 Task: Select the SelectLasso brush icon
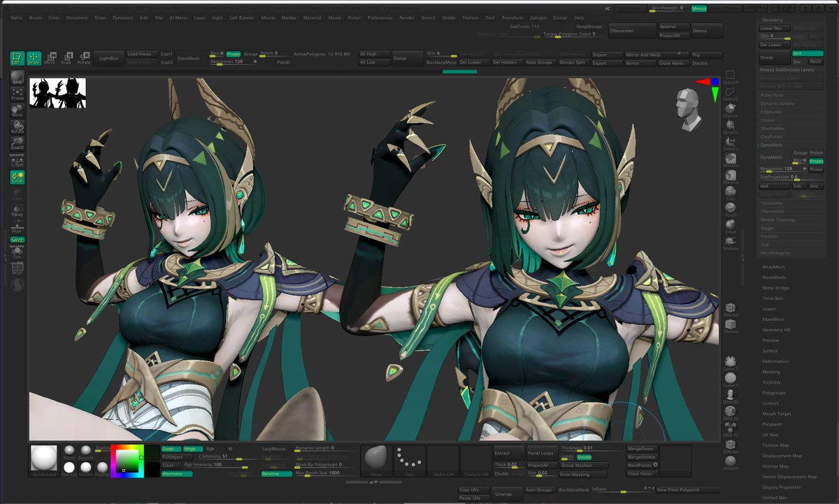730,95
